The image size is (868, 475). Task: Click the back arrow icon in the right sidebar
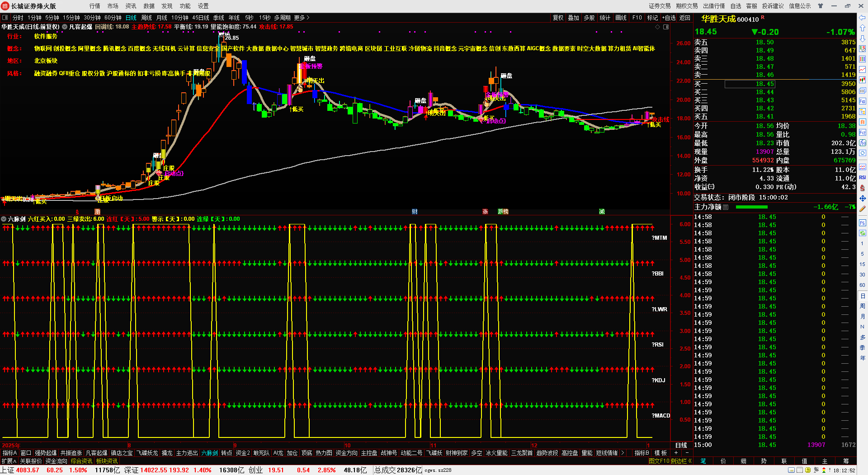click(x=863, y=18)
